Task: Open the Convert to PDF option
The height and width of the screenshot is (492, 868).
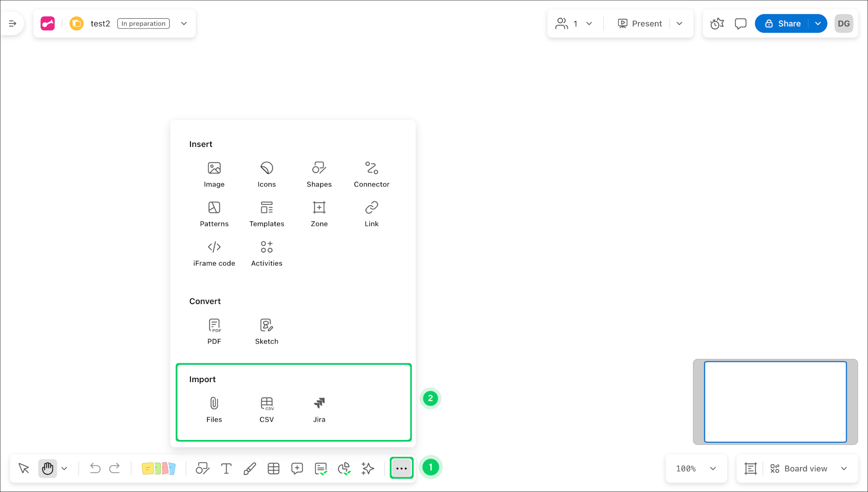Action: click(x=214, y=330)
